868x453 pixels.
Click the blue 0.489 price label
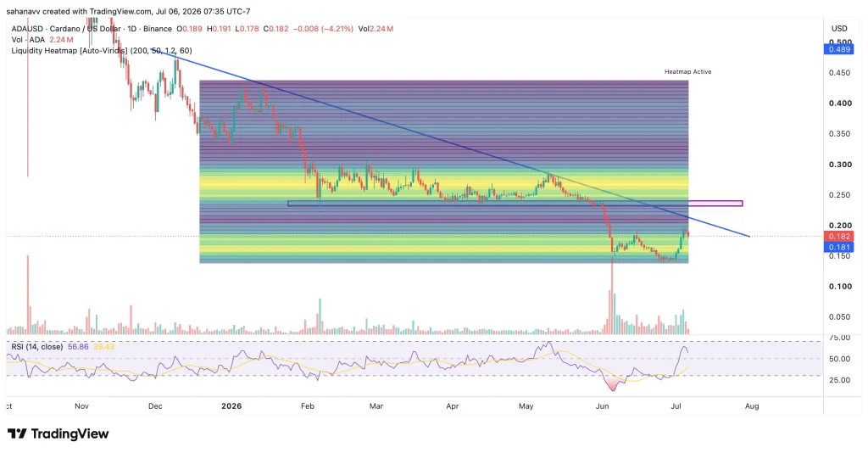[x=838, y=49]
